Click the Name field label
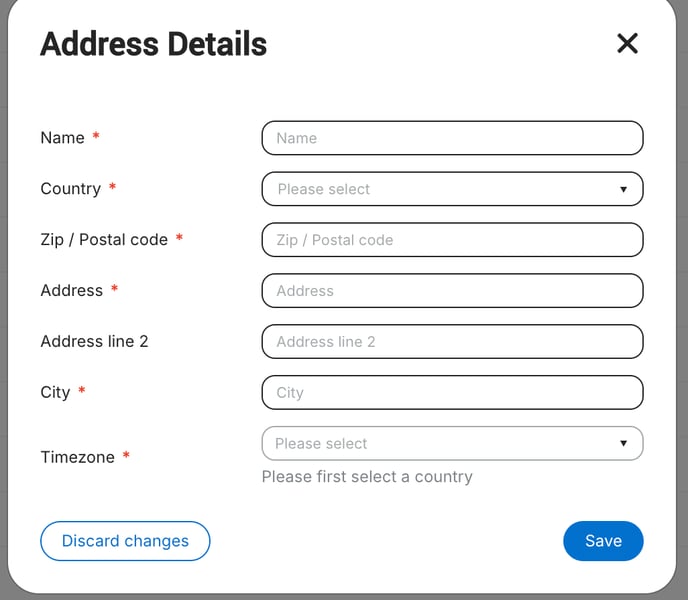 coord(62,138)
